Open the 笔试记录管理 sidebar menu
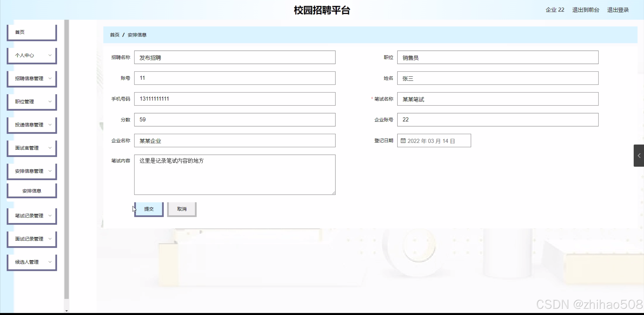 [x=32, y=216]
